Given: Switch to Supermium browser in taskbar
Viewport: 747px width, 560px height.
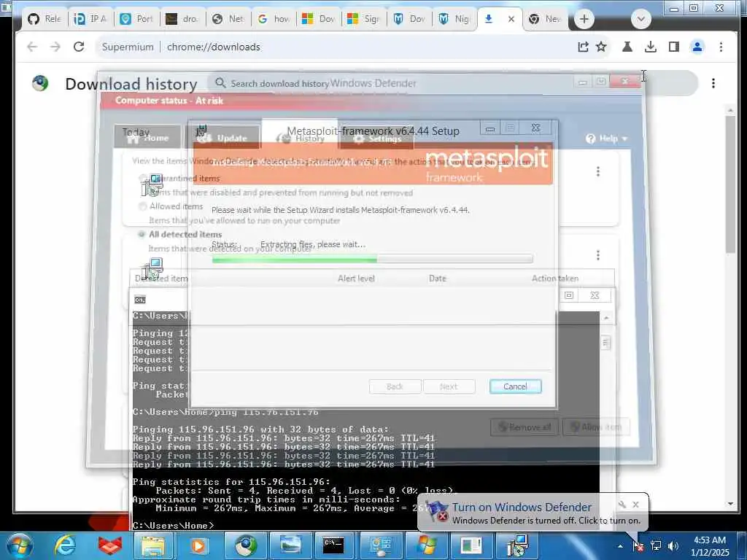Looking at the screenshot, I should click(x=246, y=545).
